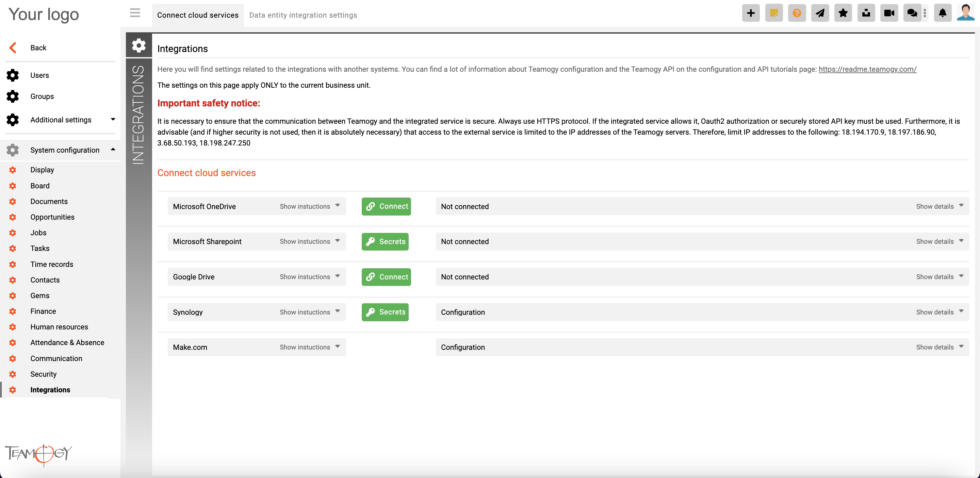Open the yellow sticky note icon

tap(774, 13)
